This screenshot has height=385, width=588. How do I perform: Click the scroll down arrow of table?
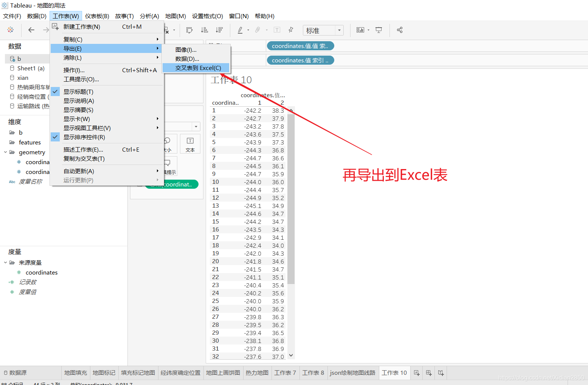pyautogui.click(x=291, y=355)
